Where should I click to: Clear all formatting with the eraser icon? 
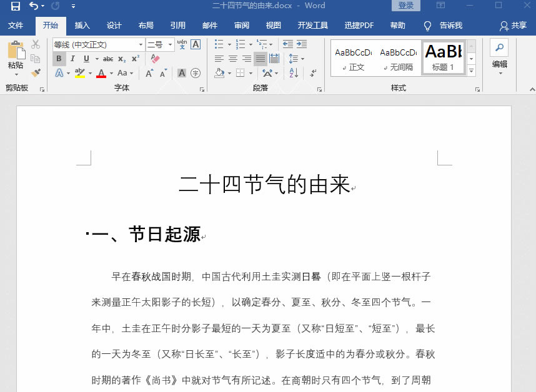pos(155,59)
